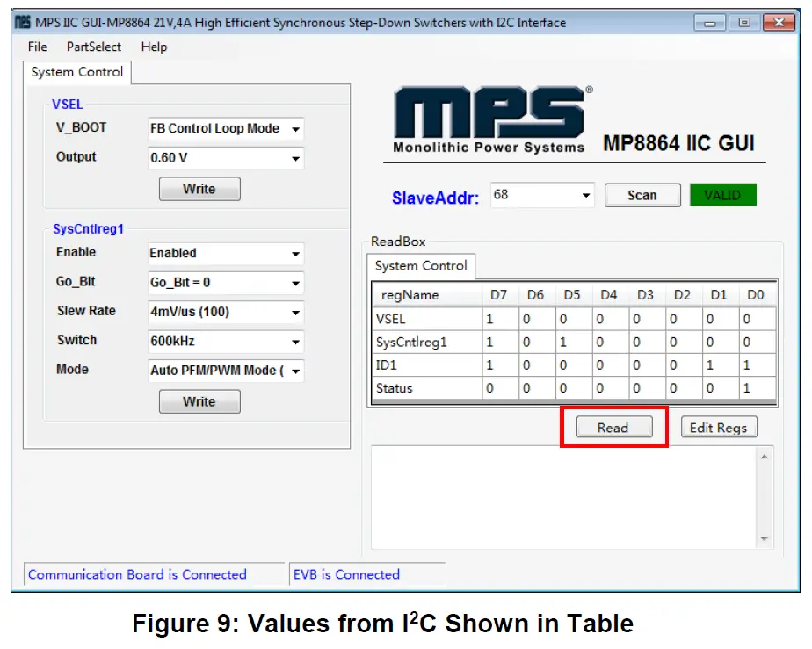Open the File menu

click(x=37, y=47)
